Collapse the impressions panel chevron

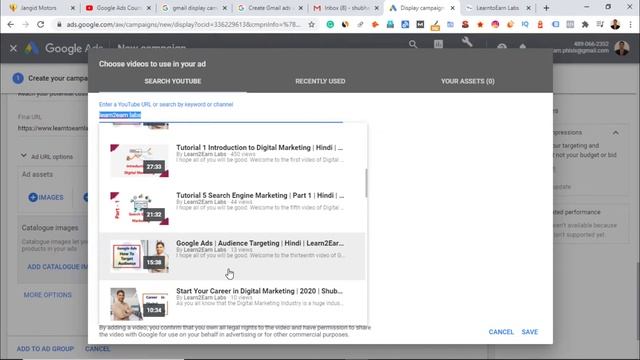pos(616,133)
